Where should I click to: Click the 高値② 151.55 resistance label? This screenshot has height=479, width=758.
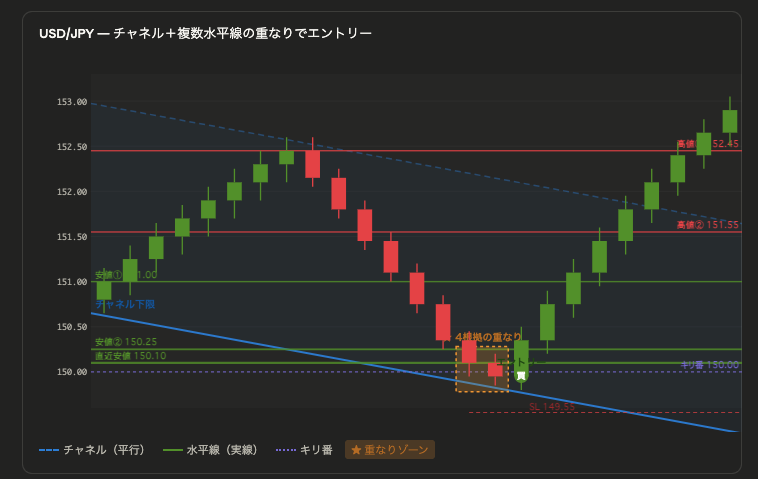707,225
